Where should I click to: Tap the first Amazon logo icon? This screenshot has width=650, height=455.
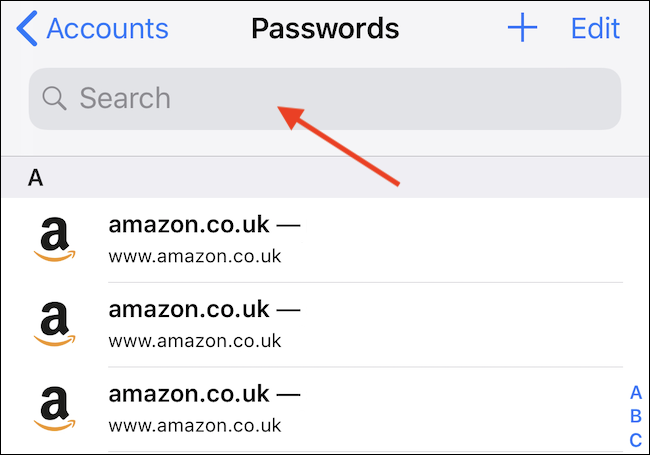[54, 240]
